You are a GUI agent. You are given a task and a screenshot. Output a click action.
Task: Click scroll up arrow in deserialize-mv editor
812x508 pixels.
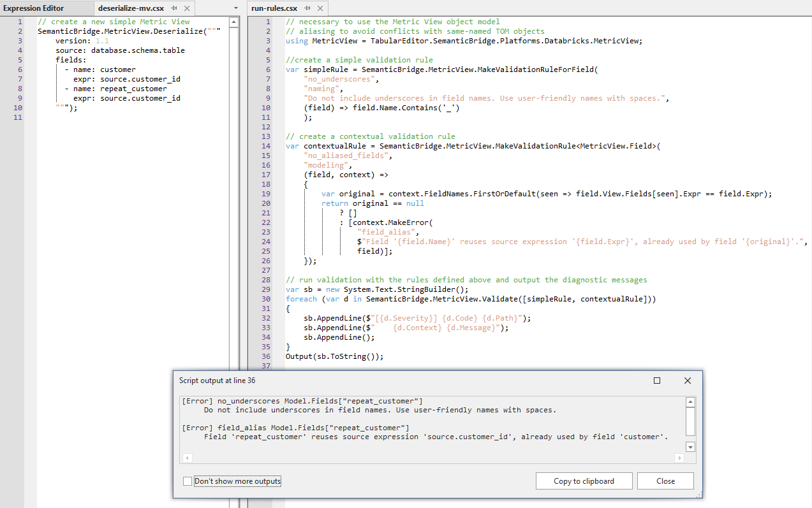pos(233,22)
